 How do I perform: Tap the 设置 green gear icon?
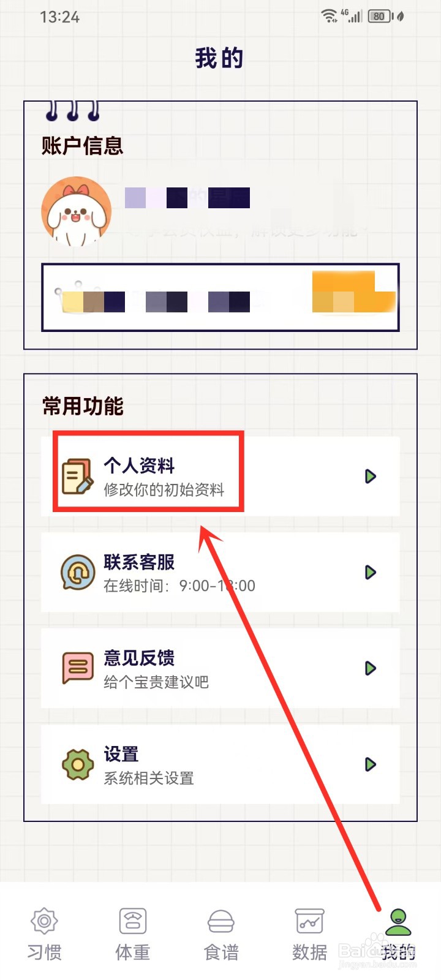(x=78, y=764)
